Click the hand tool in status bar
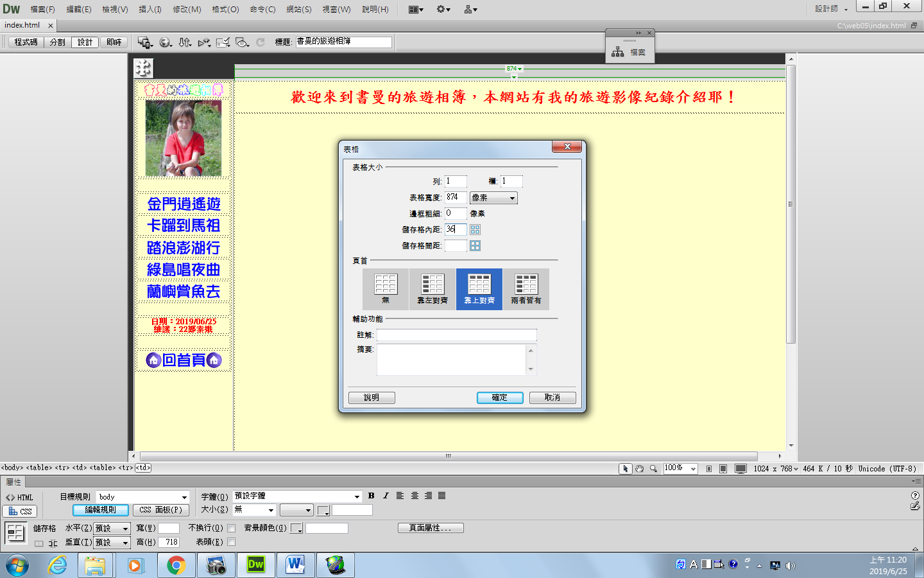Viewport: 924px width, 578px height. pos(639,469)
